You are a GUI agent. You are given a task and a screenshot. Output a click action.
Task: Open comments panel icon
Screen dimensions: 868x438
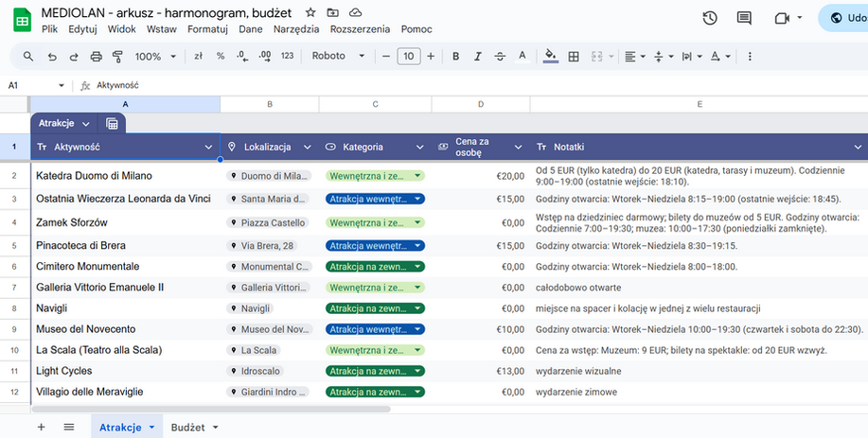click(744, 18)
